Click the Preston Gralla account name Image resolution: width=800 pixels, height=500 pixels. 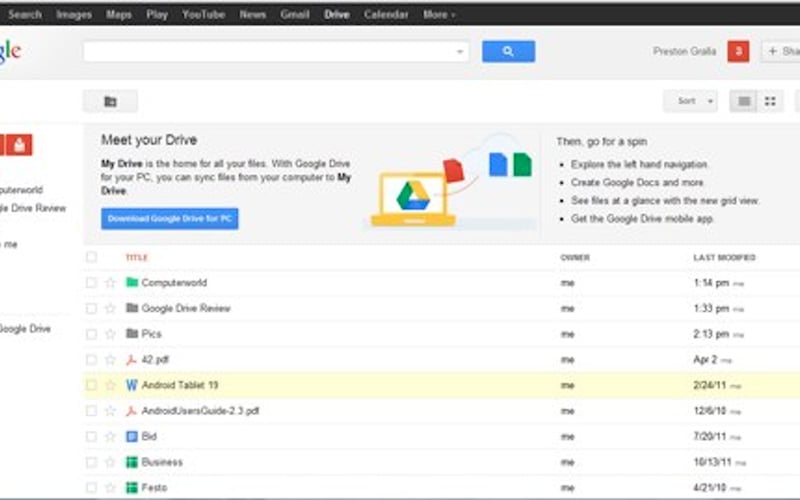click(x=685, y=51)
